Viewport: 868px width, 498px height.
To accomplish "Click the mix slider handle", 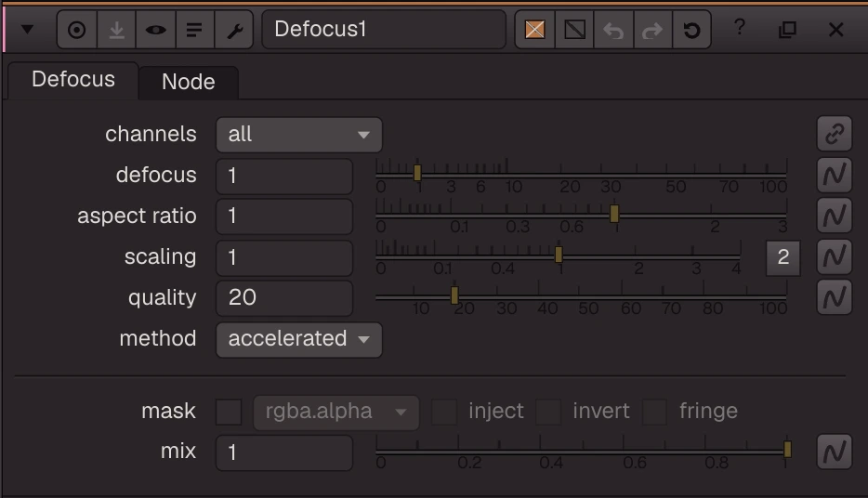I will click(787, 450).
